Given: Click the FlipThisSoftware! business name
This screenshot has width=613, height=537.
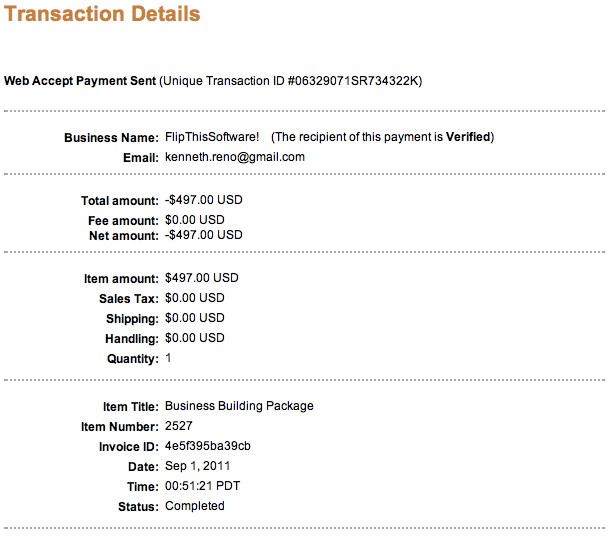Looking at the screenshot, I should pyautogui.click(x=212, y=137).
